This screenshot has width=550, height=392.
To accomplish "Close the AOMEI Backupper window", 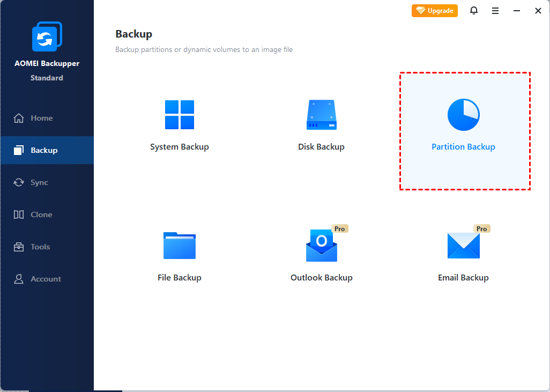I will click(x=538, y=11).
